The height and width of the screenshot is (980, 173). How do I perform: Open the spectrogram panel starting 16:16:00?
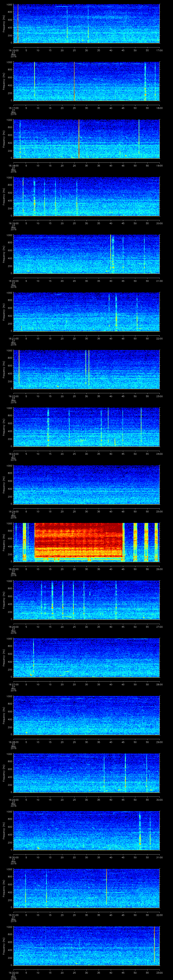click(87, 24)
